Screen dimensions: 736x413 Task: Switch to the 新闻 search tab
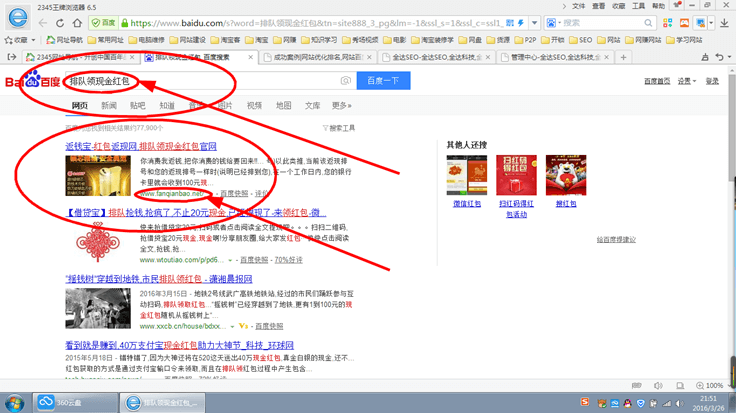click(109, 106)
